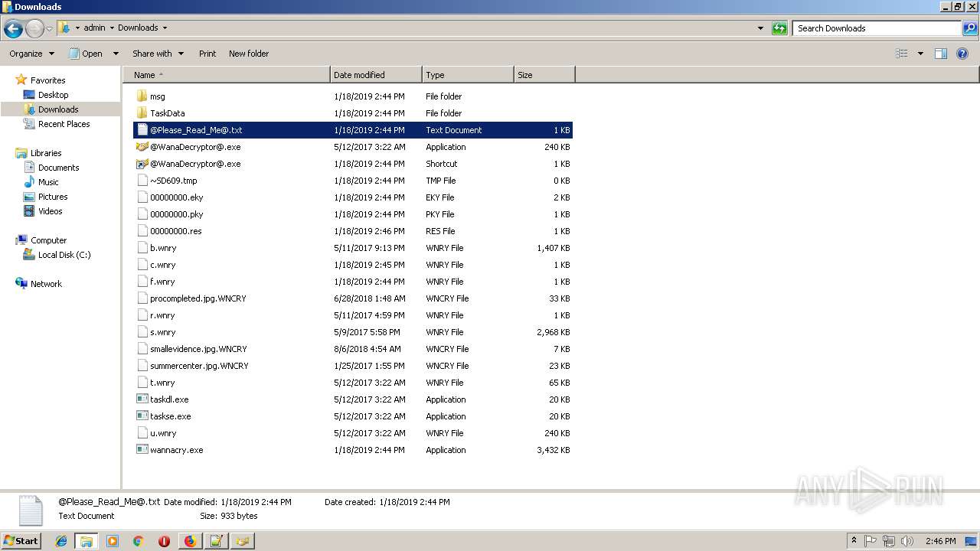This screenshot has height=551, width=980.
Task: Sort by Date modified column
Action: (376, 75)
